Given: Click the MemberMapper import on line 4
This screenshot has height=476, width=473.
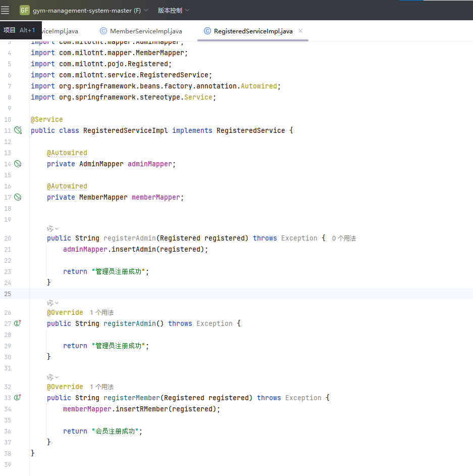Looking at the screenshot, I should pos(160,53).
